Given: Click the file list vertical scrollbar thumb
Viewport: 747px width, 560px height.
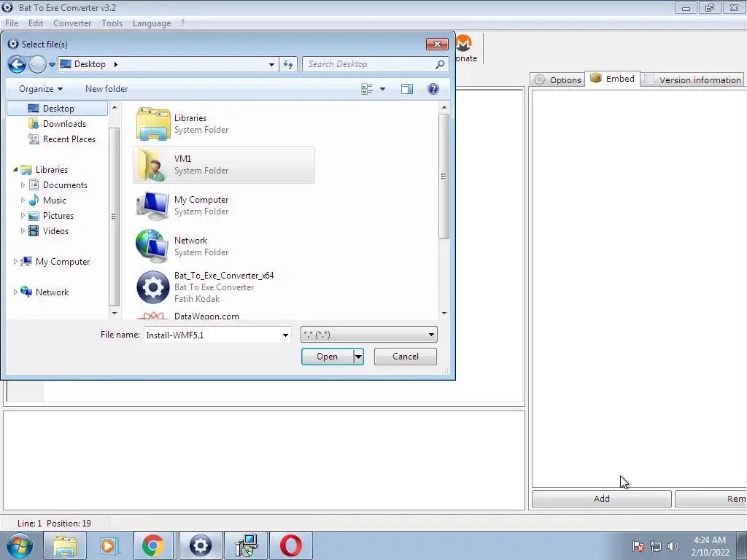Looking at the screenshot, I should coord(444,176).
